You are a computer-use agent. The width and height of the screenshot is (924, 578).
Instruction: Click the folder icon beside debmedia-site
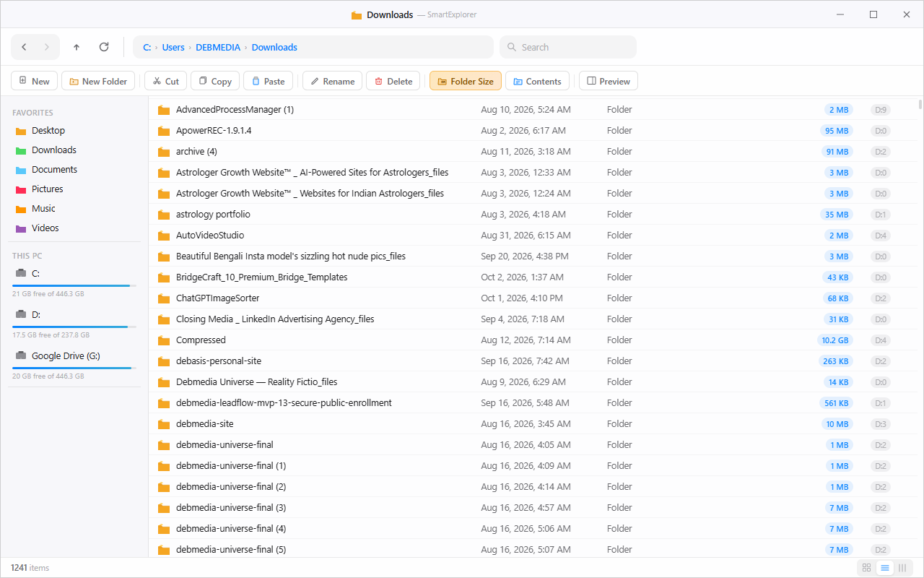(x=163, y=424)
